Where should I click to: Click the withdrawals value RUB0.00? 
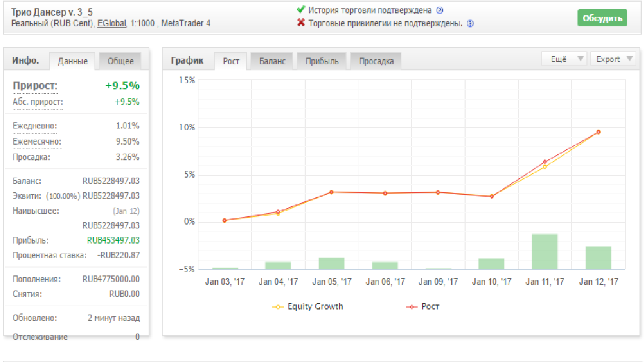[x=125, y=294]
